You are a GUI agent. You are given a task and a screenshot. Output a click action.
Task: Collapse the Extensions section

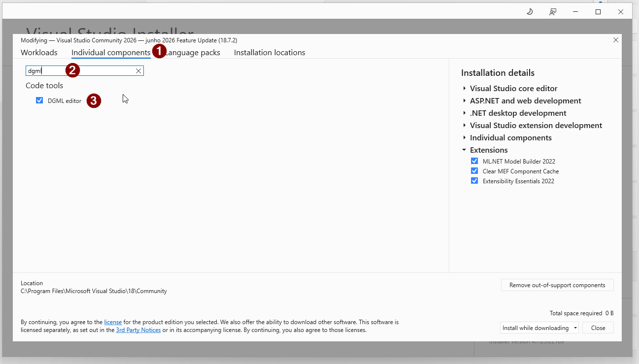464,150
